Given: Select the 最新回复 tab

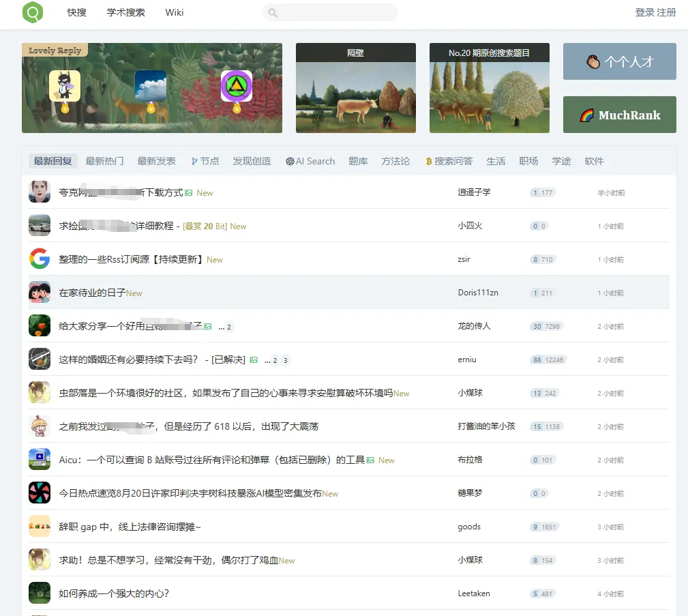Looking at the screenshot, I should [53, 161].
